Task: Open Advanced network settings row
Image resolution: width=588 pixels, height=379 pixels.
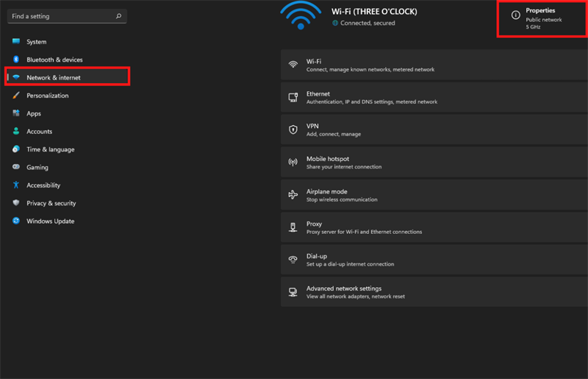Action: [x=434, y=292]
